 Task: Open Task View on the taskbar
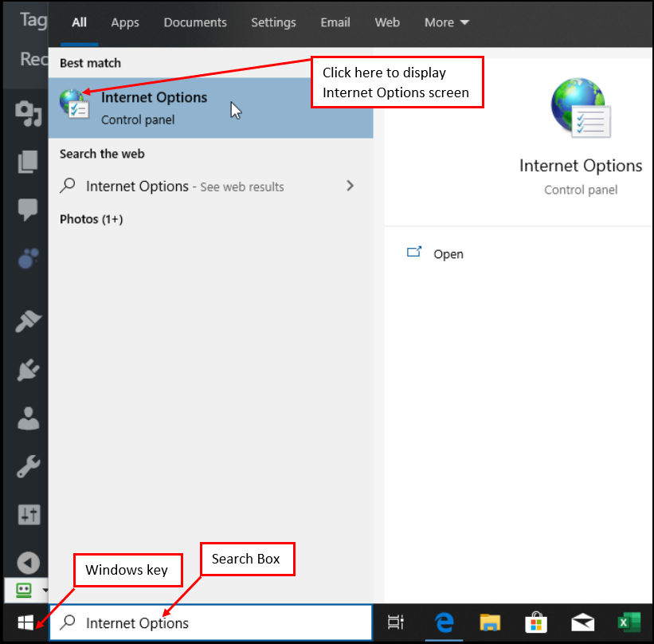pyautogui.click(x=395, y=622)
